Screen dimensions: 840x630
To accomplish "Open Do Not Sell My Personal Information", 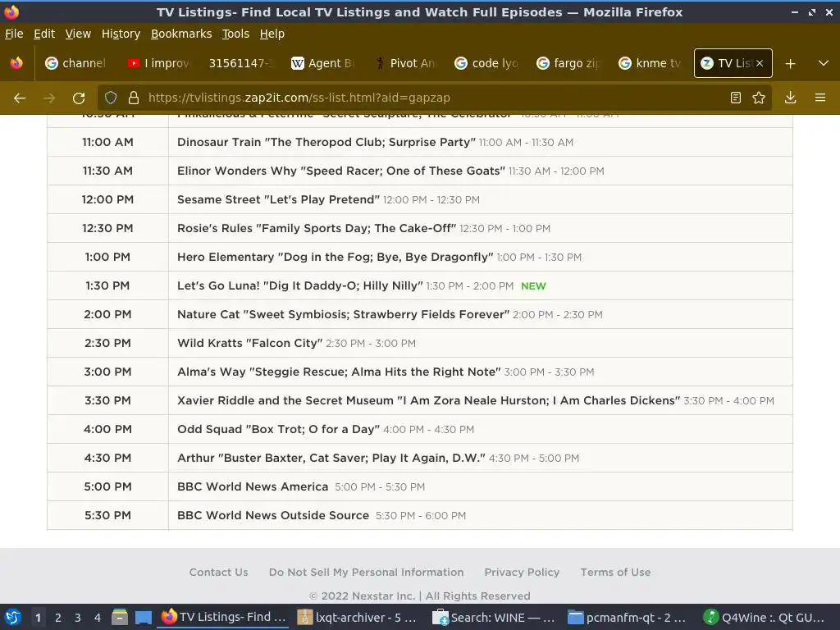I will (x=367, y=572).
